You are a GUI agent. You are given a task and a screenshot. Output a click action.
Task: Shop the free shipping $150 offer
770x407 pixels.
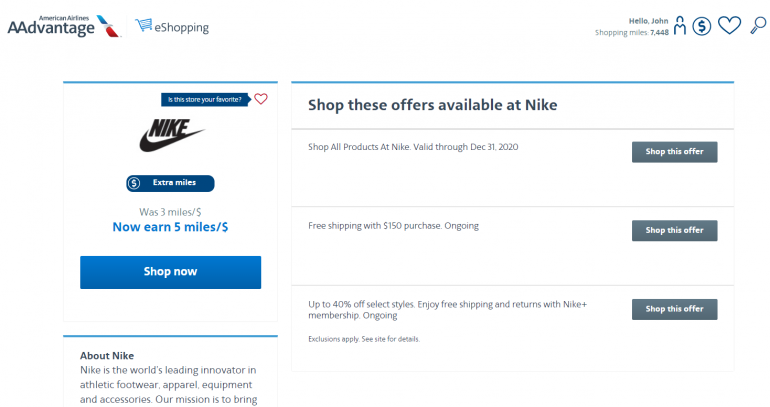674,230
